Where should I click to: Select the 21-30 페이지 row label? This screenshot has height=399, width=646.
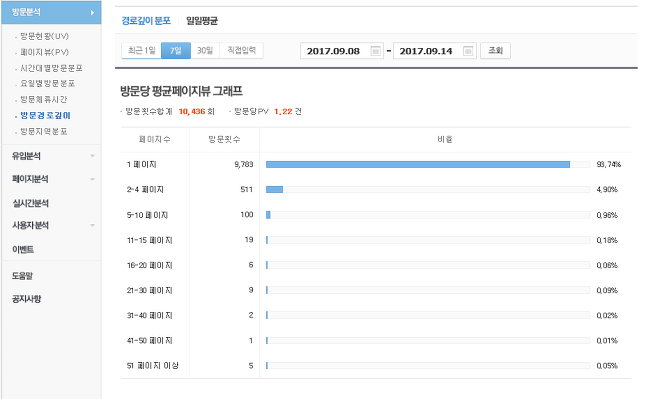click(x=150, y=291)
